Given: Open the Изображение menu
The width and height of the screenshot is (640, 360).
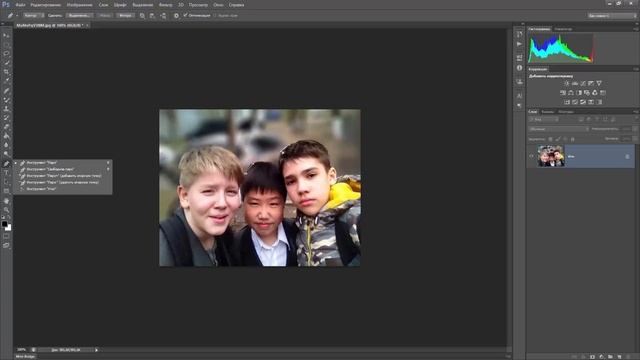Looking at the screenshot, I should coord(79,5).
